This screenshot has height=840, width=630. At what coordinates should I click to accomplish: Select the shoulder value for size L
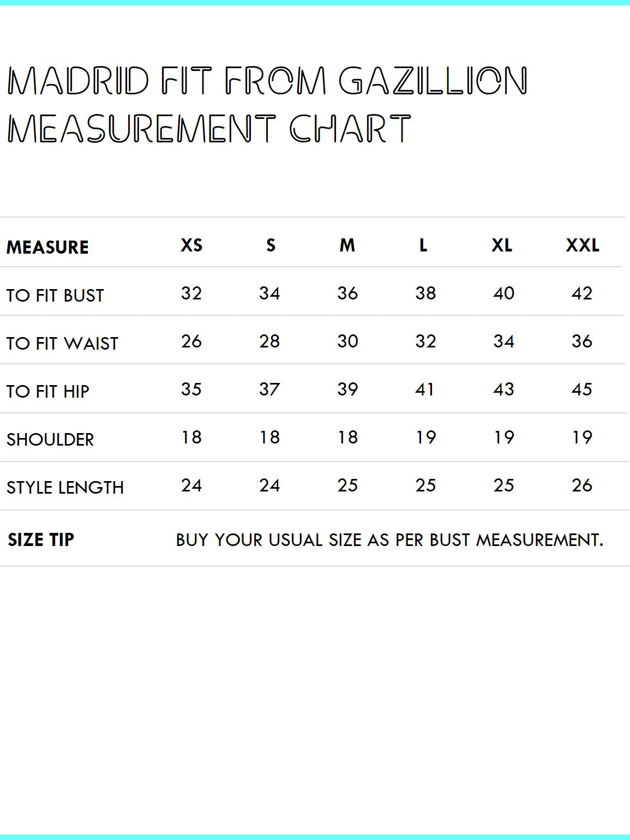coord(425,437)
